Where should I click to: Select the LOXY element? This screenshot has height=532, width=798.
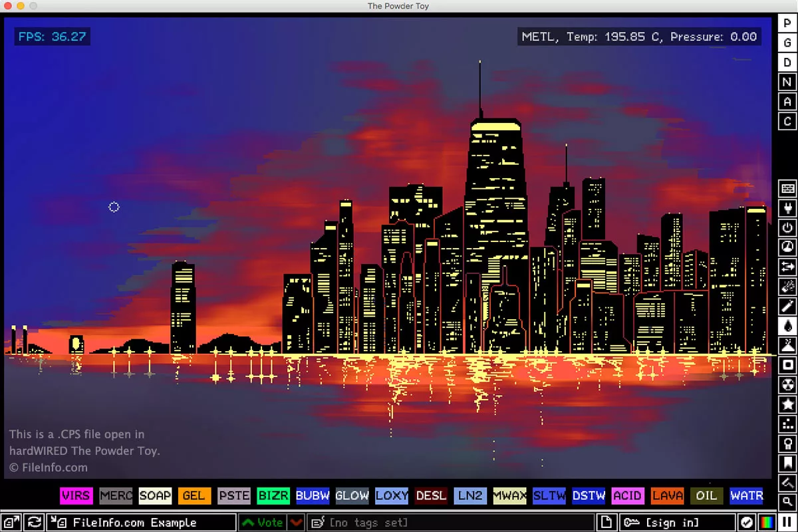point(392,495)
